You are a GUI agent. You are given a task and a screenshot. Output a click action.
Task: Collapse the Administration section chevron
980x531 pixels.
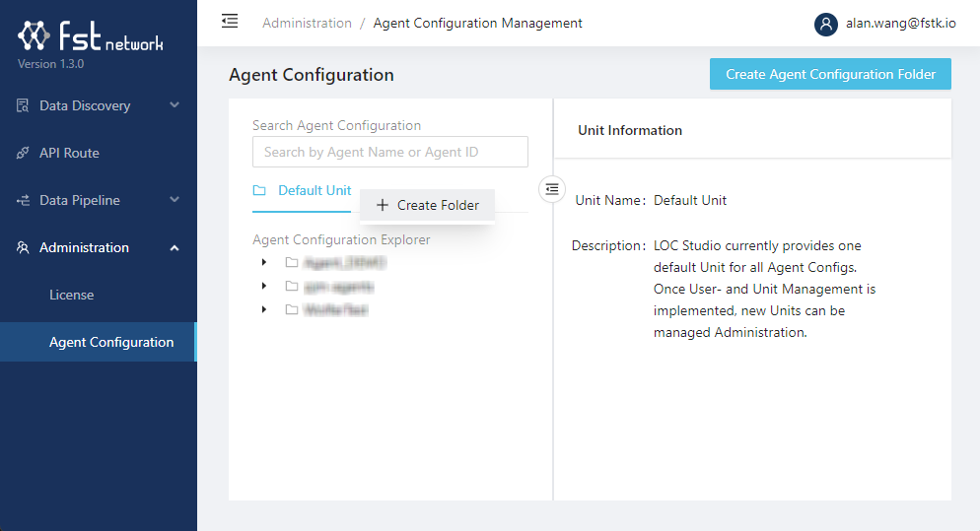175,247
